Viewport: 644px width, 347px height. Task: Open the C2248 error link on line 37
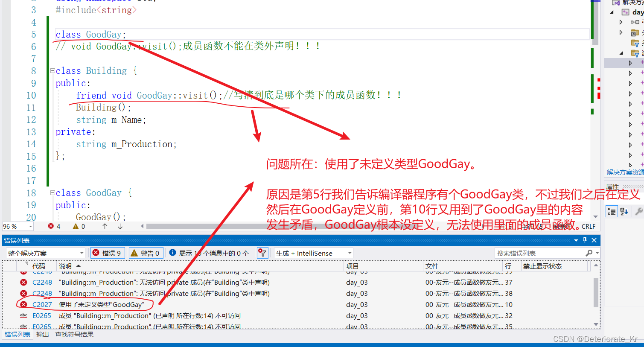pos(42,282)
